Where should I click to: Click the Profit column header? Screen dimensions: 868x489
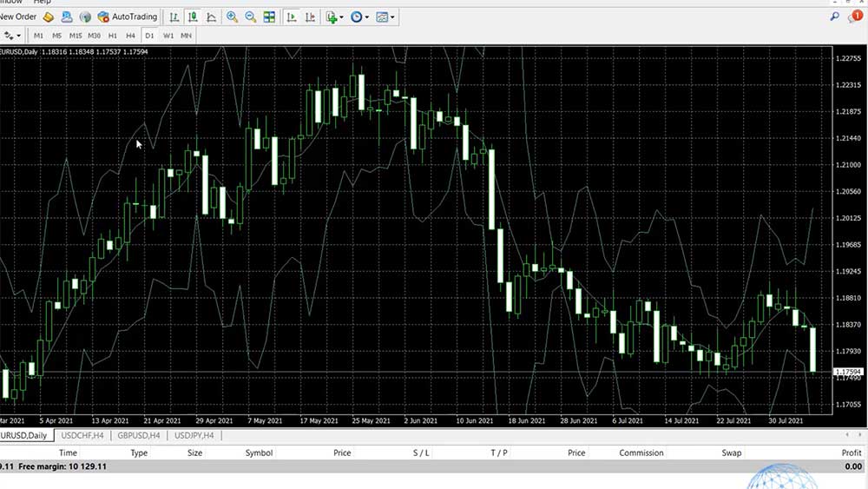851,453
